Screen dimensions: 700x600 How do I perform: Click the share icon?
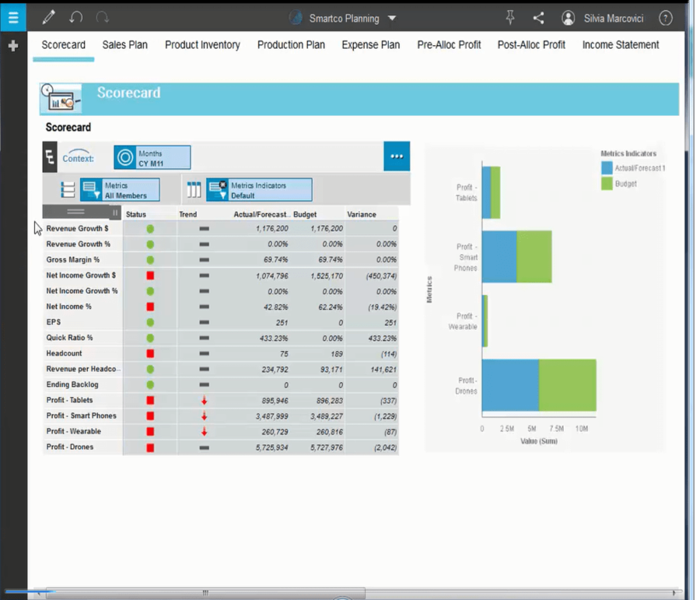pos(538,18)
